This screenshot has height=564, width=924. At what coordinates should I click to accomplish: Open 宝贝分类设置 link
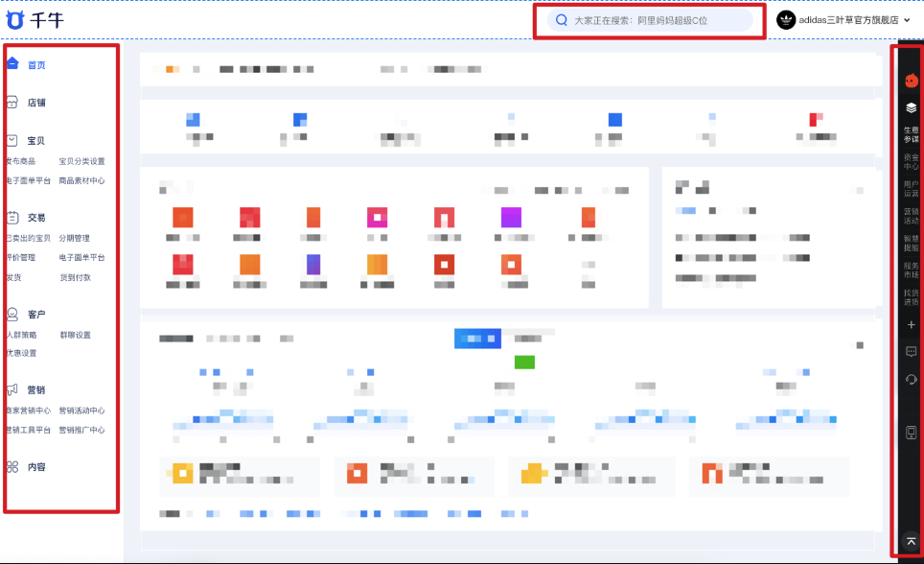point(81,161)
